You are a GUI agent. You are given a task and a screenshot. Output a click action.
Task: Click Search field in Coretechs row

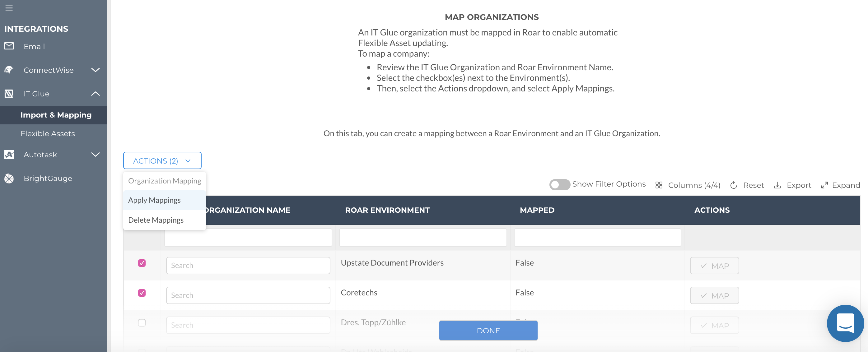point(248,295)
